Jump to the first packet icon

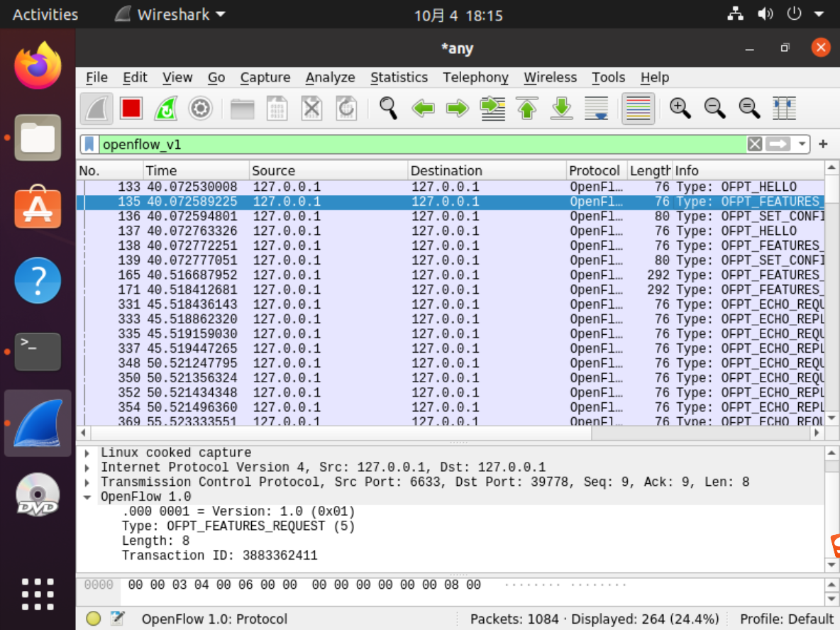coord(527,109)
